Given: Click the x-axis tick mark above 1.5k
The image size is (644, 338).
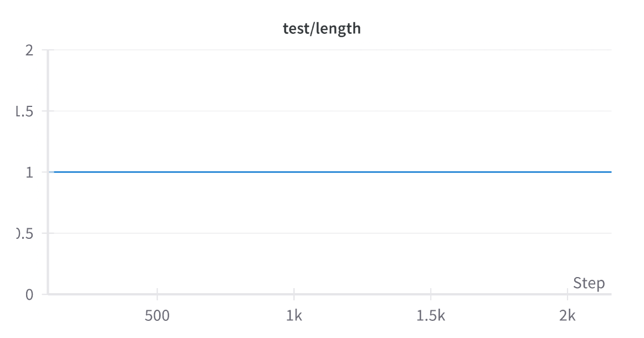Looking at the screenshot, I should coord(431,292).
